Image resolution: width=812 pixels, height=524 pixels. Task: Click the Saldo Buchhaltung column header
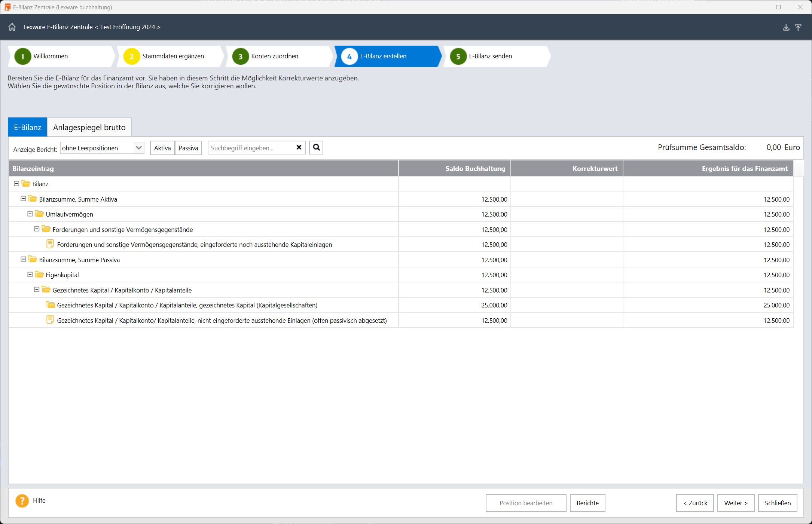point(455,169)
